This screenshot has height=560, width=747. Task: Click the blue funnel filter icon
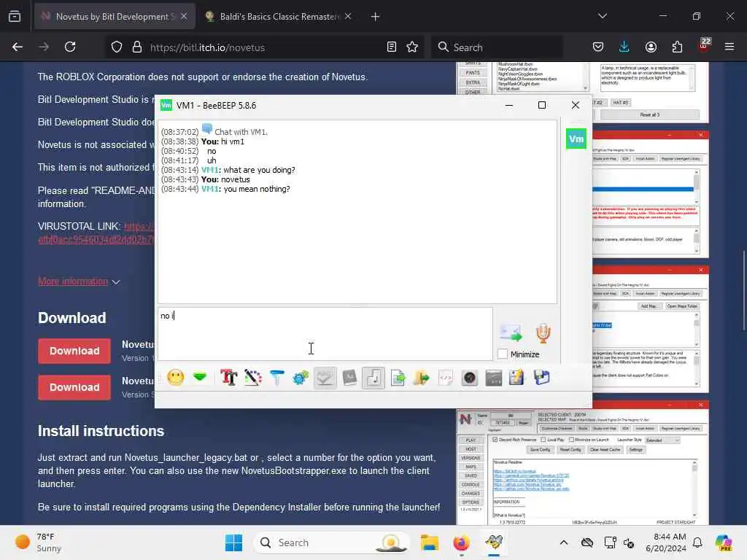(276, 378)
